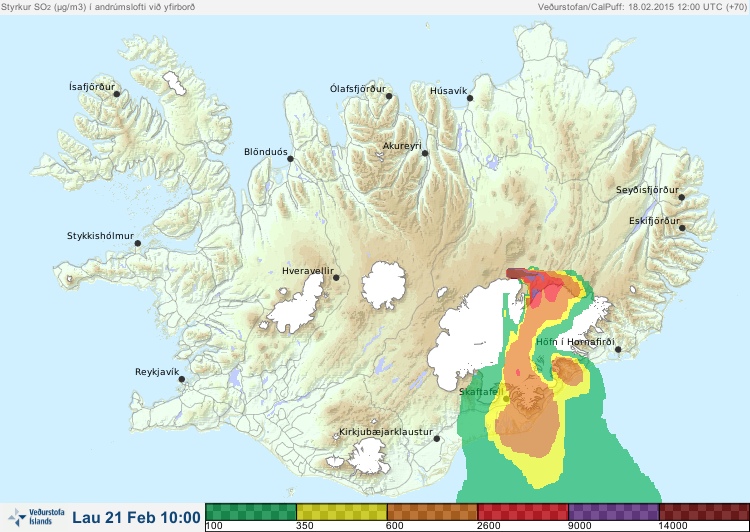This screenshot has height=532, width=750.
Task: Click the green 100 legend swatch
Action: click(x=251, y=512)
